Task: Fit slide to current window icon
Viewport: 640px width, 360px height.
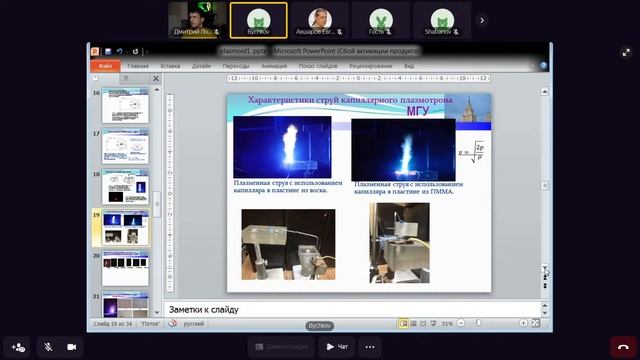Action: (x=536, y=323)
